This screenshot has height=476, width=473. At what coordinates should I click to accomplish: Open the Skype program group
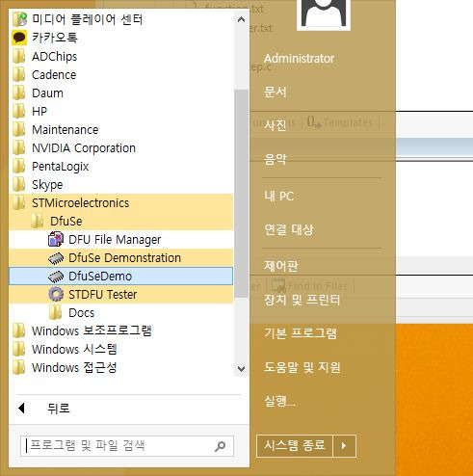click(120, 184)
